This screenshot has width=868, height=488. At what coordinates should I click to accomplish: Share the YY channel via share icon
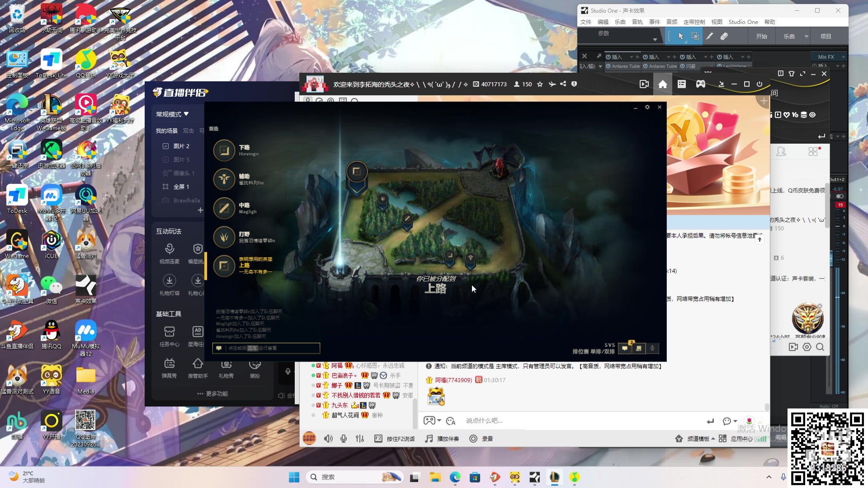(563, 84)
